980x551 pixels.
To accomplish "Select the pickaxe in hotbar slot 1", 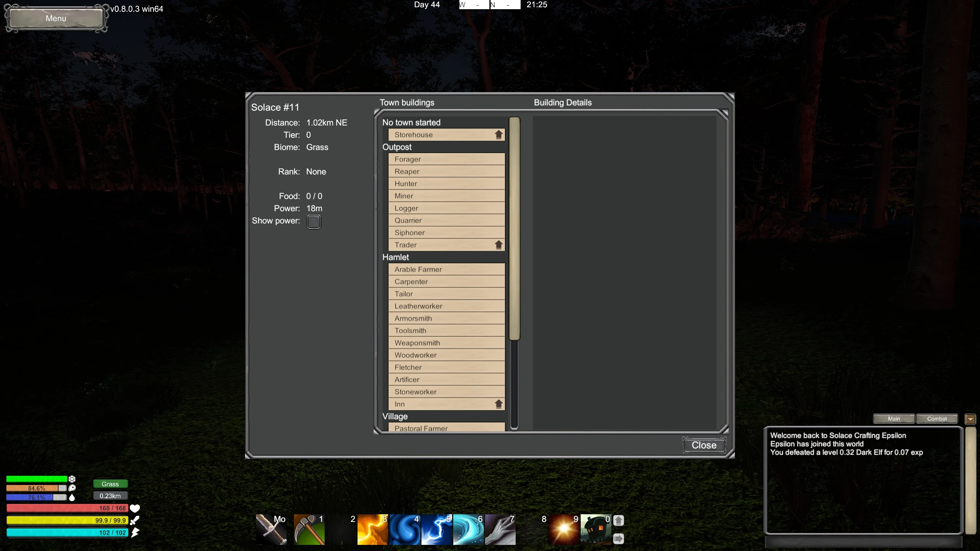I will [x=309, y=529].
